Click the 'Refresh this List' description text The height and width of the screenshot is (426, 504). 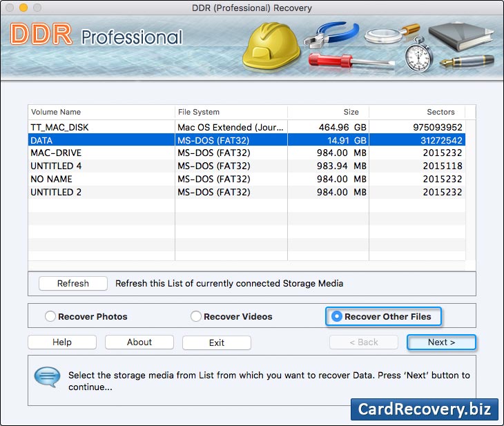229,284
